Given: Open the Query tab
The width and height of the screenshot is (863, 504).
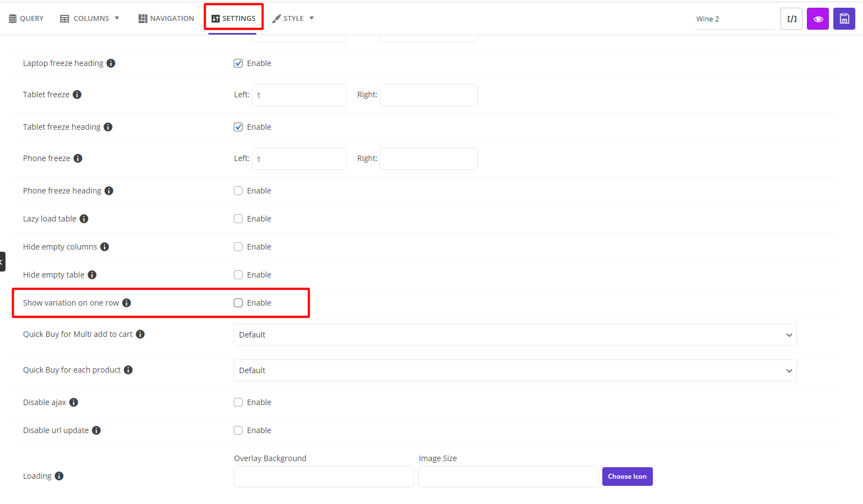Looking at the screenshot, I should pyautogui.click(x=26, y=18).
